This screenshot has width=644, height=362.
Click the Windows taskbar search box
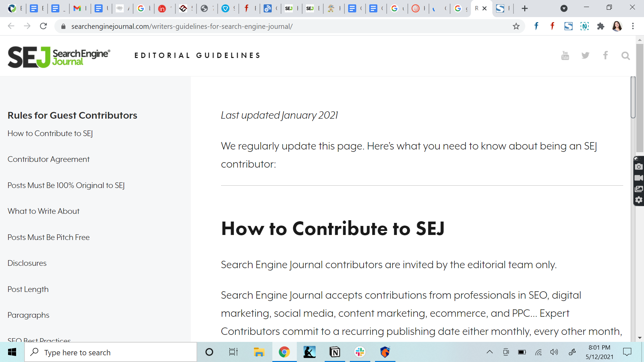pyautogui.click(x=111, y=352)
